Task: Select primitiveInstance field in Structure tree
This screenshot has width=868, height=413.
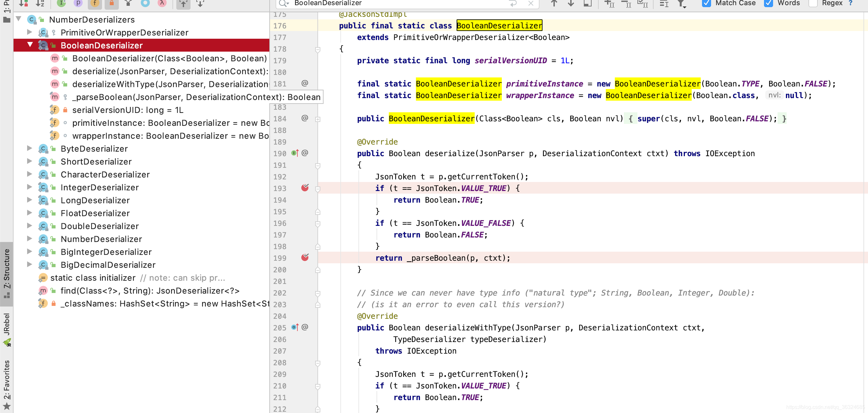Action: 170,123
